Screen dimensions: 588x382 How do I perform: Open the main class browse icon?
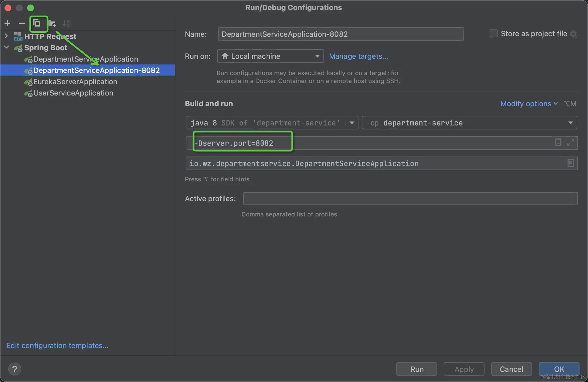click(570, 163)
